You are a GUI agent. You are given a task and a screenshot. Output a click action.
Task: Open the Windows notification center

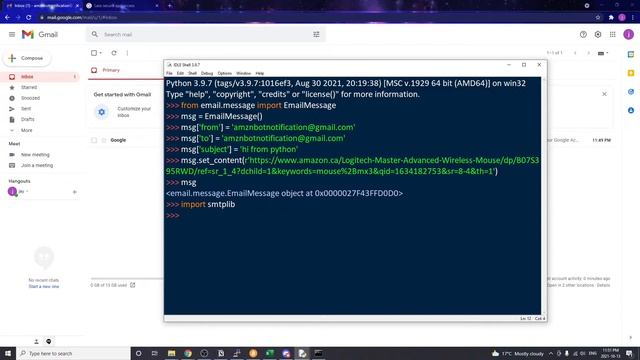(629, 353)
